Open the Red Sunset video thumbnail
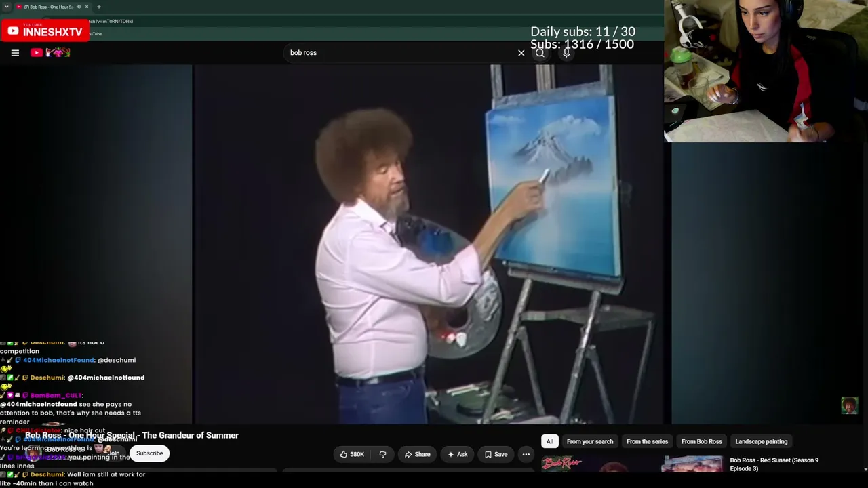This screenshot has width=868, height=488. point(632,464)
